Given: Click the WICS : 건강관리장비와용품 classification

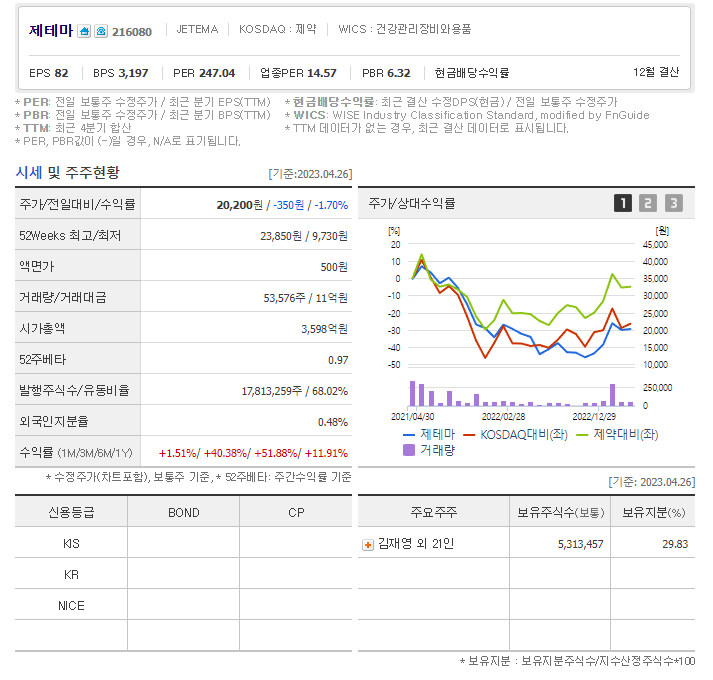Looking at the screenshot, I should (405, 29).
